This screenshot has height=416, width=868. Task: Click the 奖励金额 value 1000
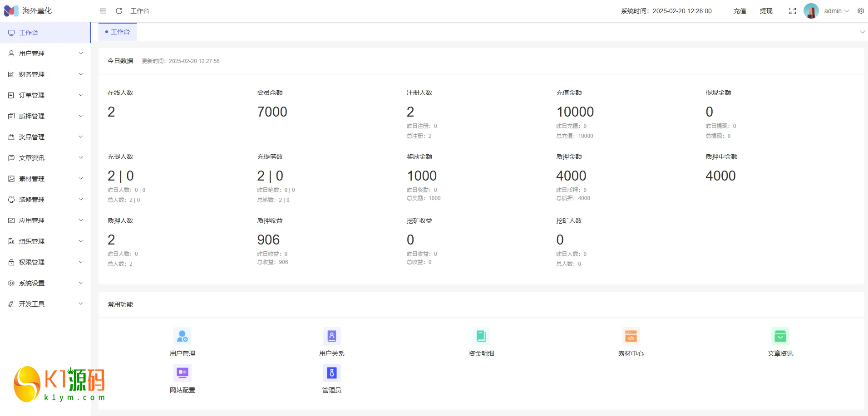[x=422, y=176]
